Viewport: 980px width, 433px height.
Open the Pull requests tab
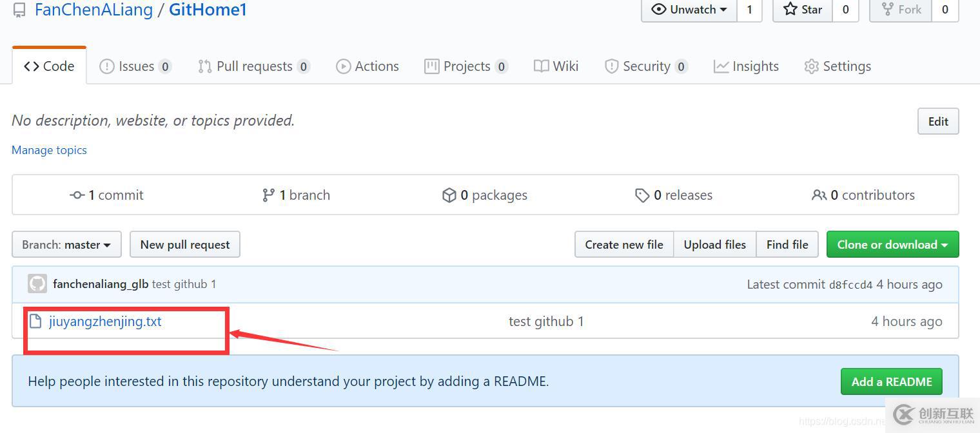click(254, 66)
